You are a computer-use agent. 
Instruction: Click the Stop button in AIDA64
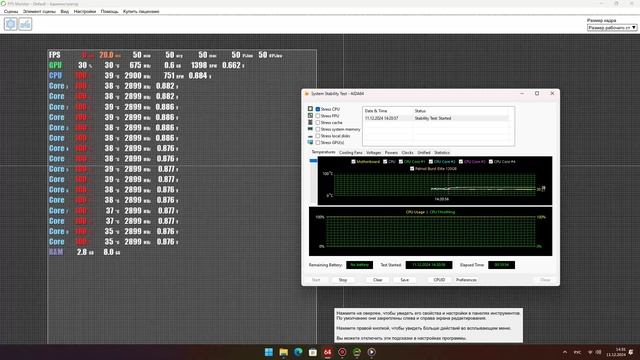[x=343, y=280]
